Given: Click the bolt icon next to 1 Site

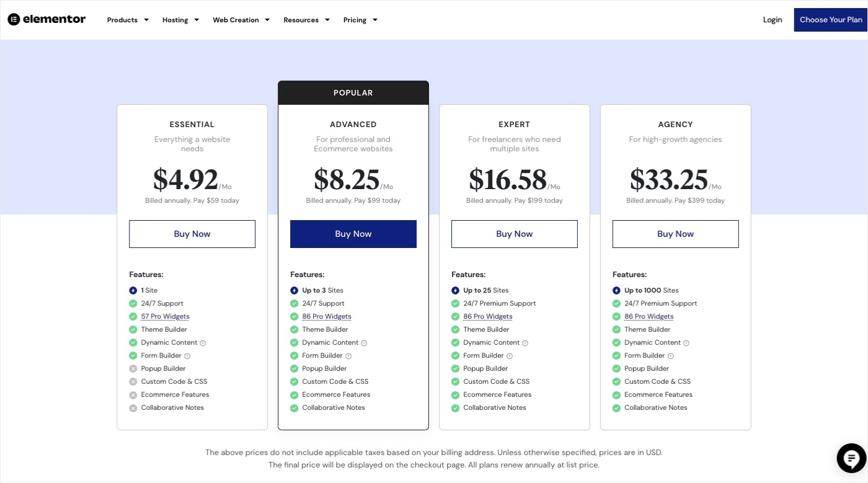Looking at the screenshot, I should coord(133,290).
